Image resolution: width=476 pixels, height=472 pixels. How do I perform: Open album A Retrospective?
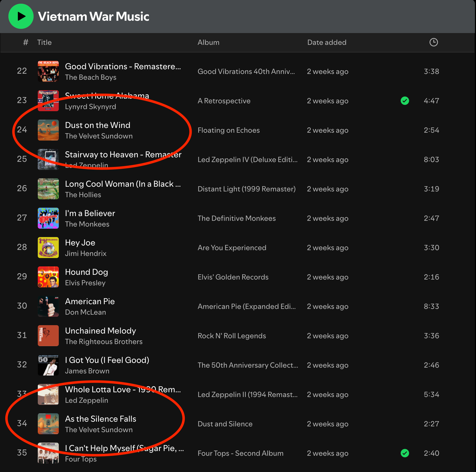pyautogui.click(x=224, y=101)
